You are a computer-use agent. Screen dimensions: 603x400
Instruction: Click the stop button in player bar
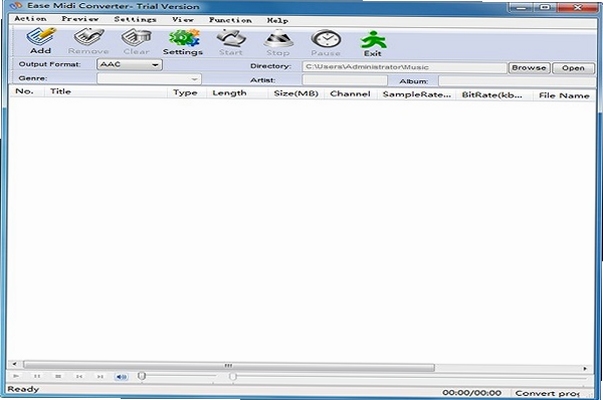click(58, 376)
